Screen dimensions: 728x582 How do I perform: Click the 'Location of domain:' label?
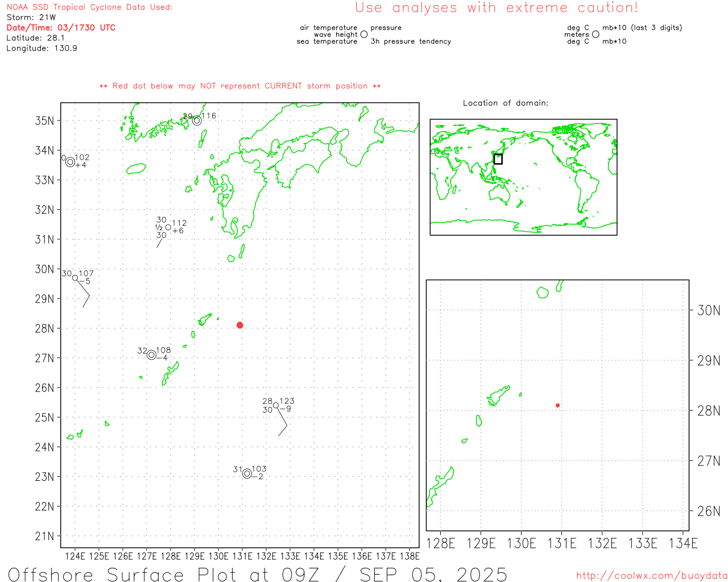pos(506,103)
